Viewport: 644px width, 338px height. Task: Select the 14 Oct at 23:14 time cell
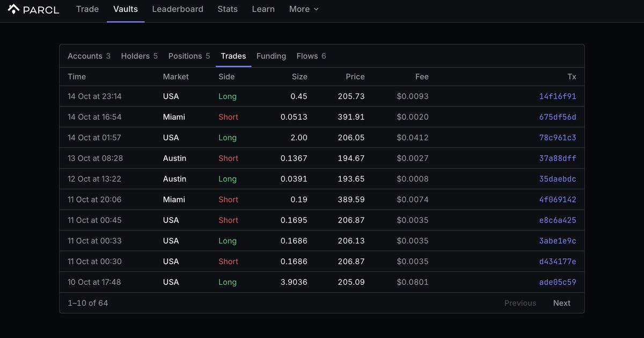[x=94, y=97]
